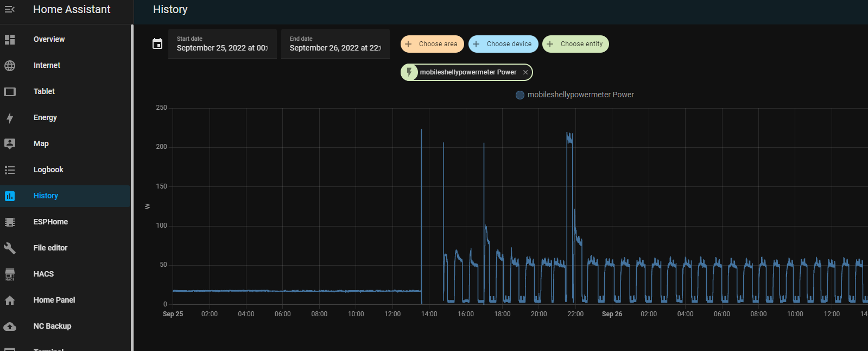Click the 14:00 label on the time axis
The height and width of the screenshot is (351, 868).
(429, 314)
